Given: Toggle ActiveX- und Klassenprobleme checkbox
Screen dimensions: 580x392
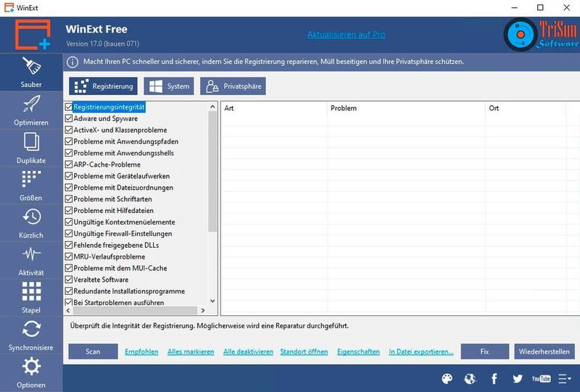Looking at the screenshot, I should pos(68,130).
